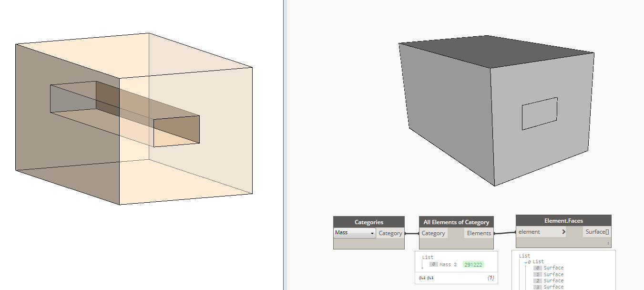The height and width of the screenshot is (290, 644).
Task: Click the list-level chevron on the element input
Action: (563, 232)
